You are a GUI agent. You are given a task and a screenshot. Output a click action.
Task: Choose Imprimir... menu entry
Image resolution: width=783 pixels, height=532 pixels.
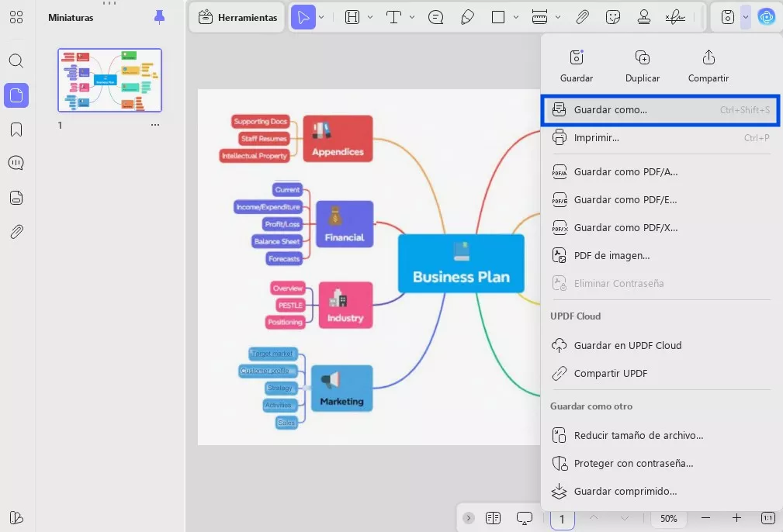click(x=660, y=138)
